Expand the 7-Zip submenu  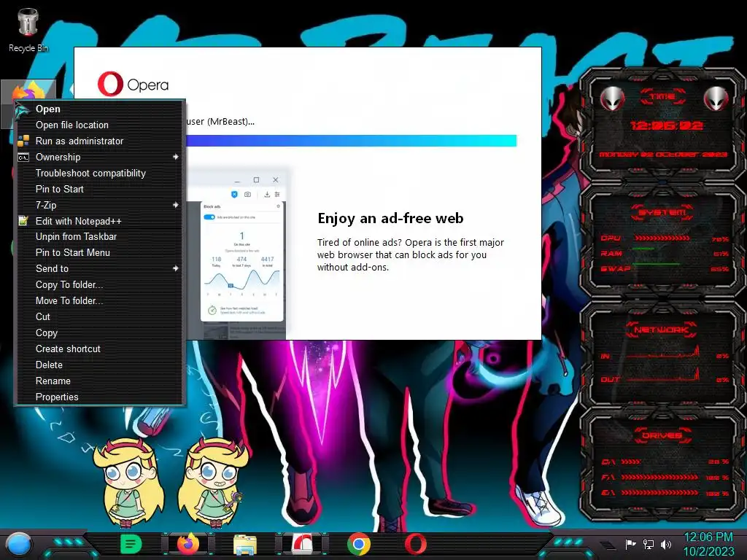click(99, 205)
